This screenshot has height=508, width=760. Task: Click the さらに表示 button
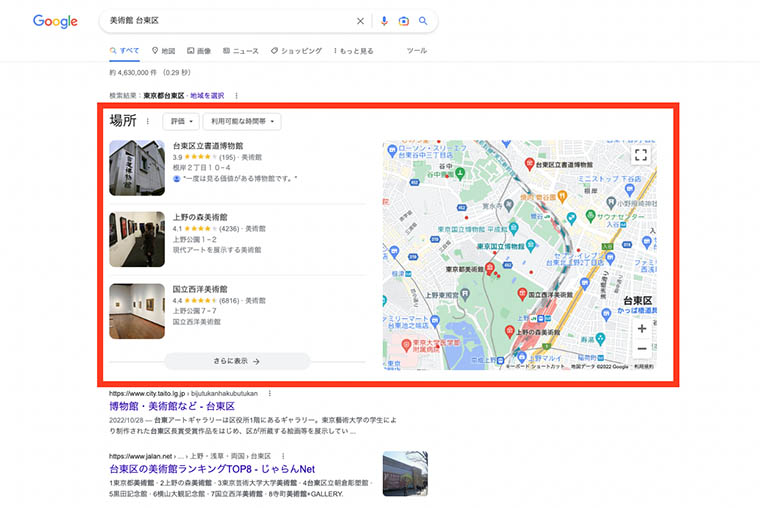pyautogui.click(x=237, y=362)
